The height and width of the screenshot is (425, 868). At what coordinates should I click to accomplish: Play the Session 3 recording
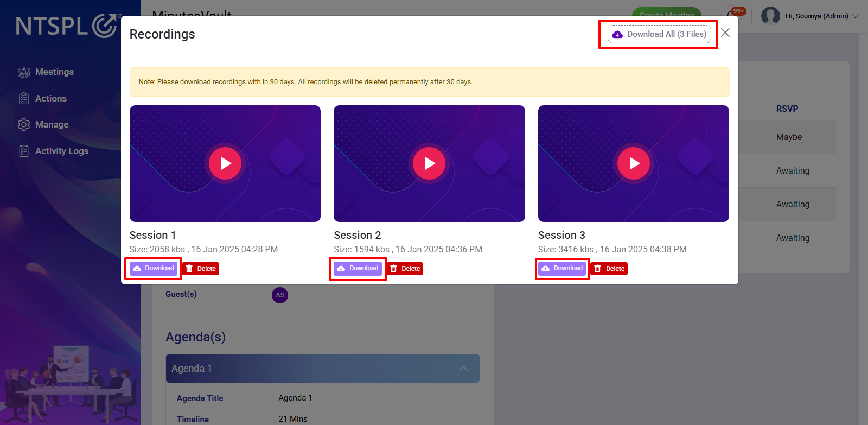tap(634, 163)
